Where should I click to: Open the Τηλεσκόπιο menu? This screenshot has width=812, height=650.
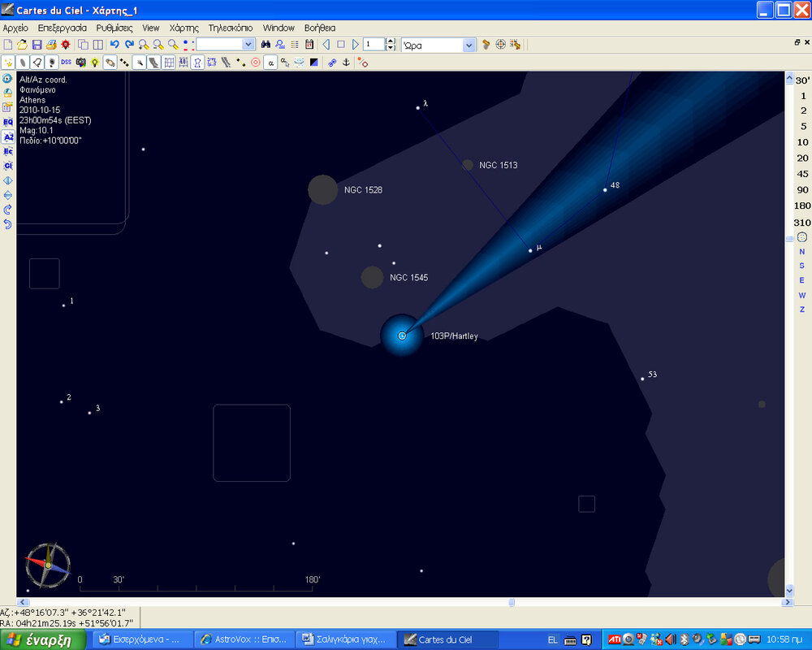click(231, 28)
